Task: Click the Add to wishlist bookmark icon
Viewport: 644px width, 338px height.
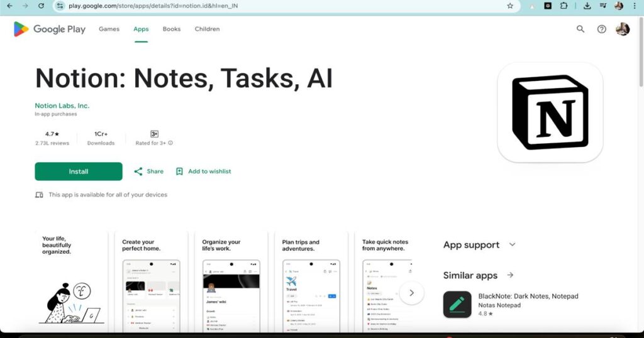Action: [x=179, y=172]
